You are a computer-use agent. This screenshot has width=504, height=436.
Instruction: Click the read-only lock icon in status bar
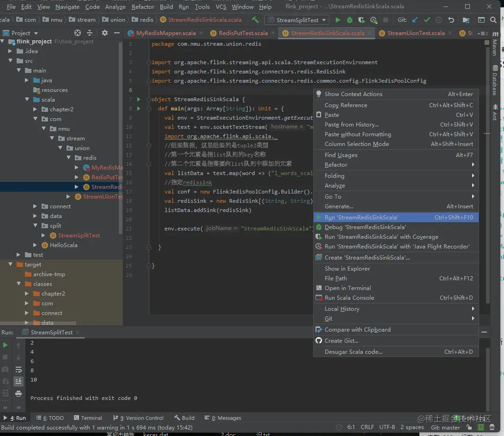[x=469, y=427]
